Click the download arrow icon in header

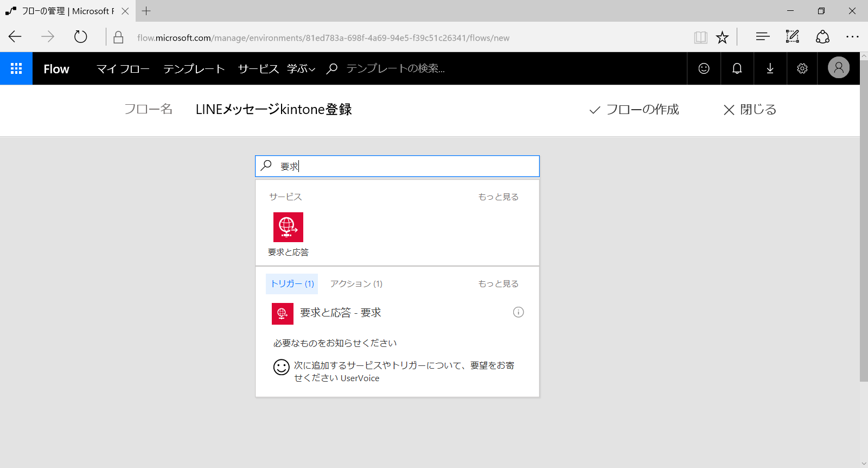(770, 68)
